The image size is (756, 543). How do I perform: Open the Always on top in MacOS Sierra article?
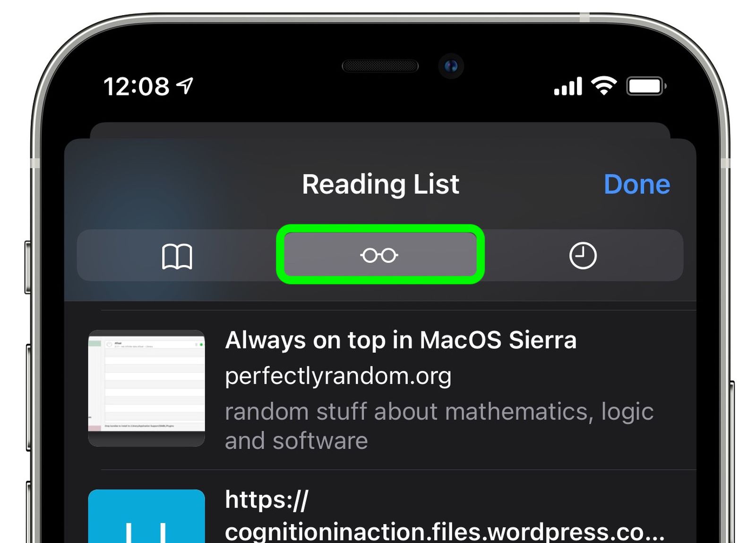392,390
